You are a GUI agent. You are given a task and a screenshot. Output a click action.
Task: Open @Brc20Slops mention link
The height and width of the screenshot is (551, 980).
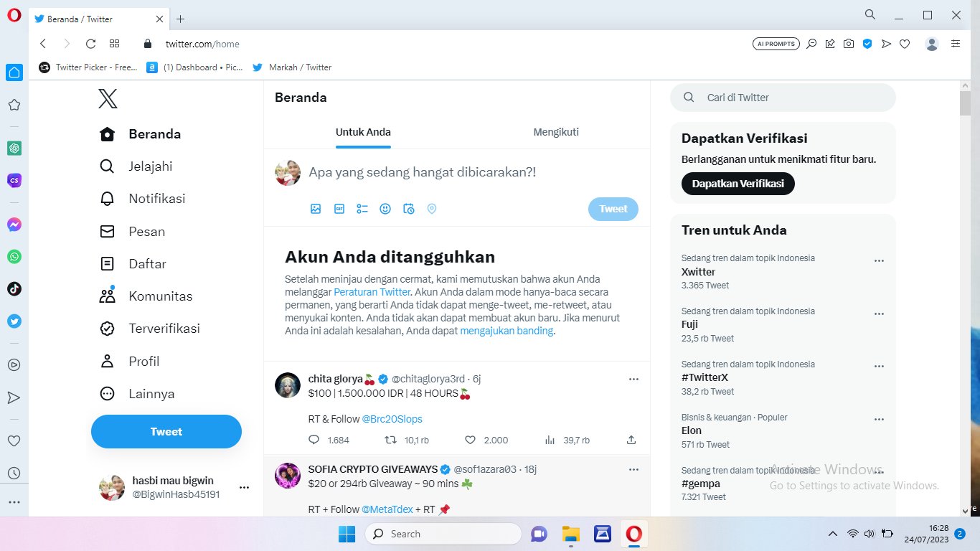tap(392, 419)
